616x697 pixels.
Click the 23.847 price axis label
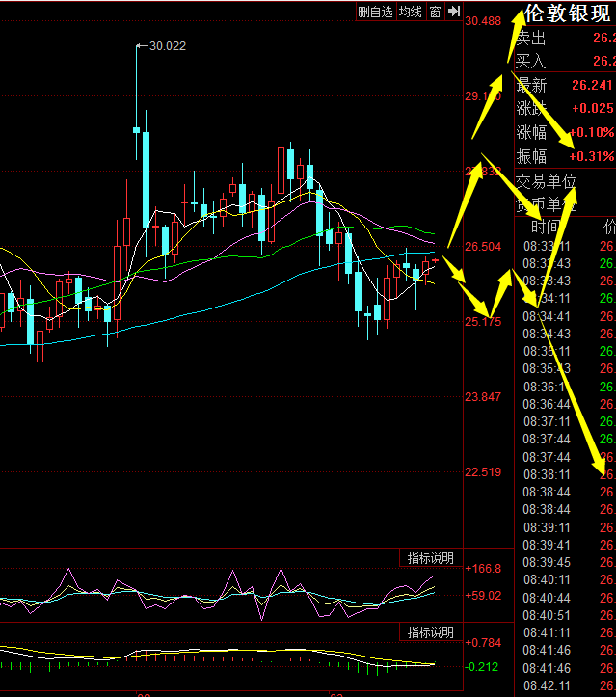pos(483,396)
